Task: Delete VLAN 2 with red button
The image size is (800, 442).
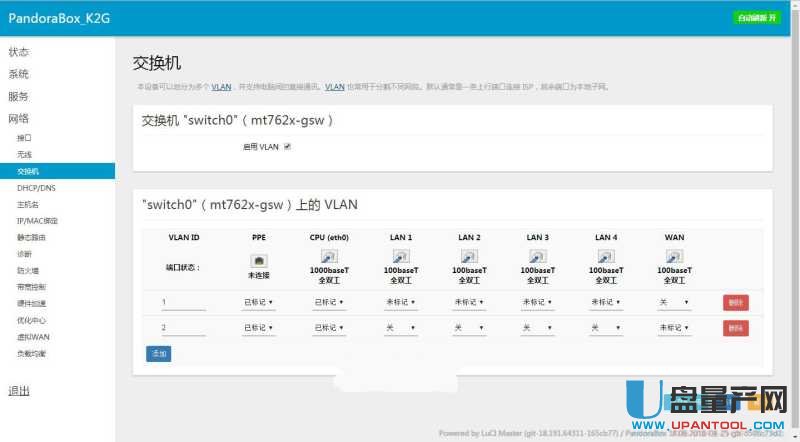Action: (x=735, y=327)
